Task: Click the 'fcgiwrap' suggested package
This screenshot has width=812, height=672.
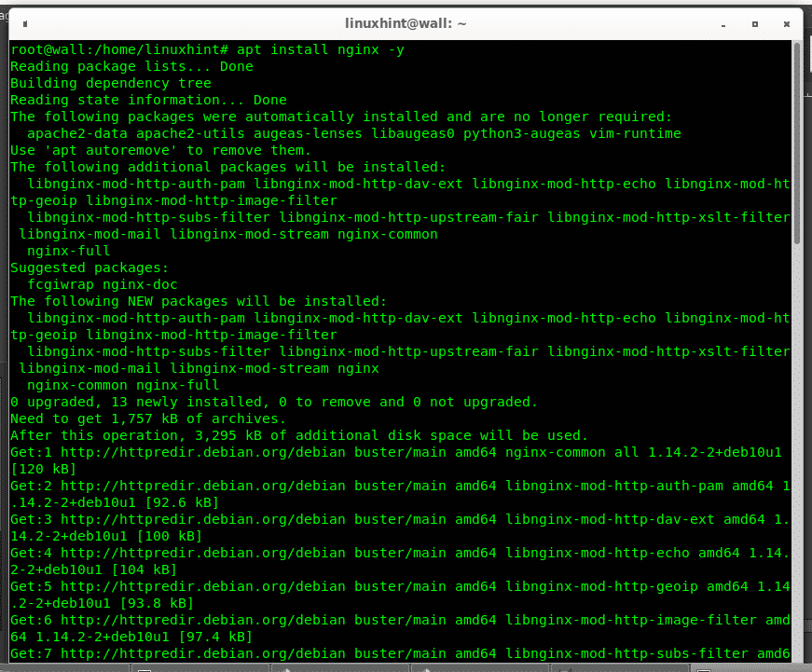Action: point(61,285)
